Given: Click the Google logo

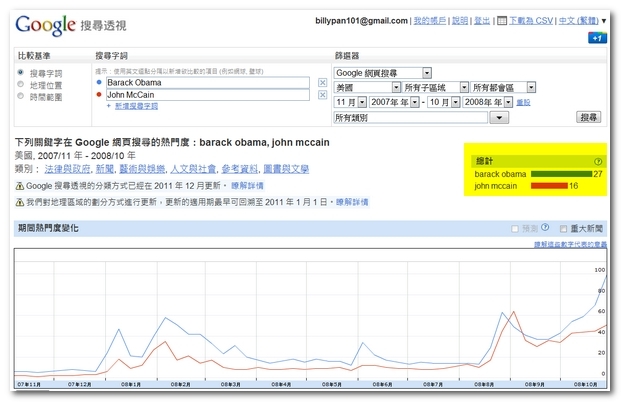Looking at the screenshot, I should coord(45,25).
